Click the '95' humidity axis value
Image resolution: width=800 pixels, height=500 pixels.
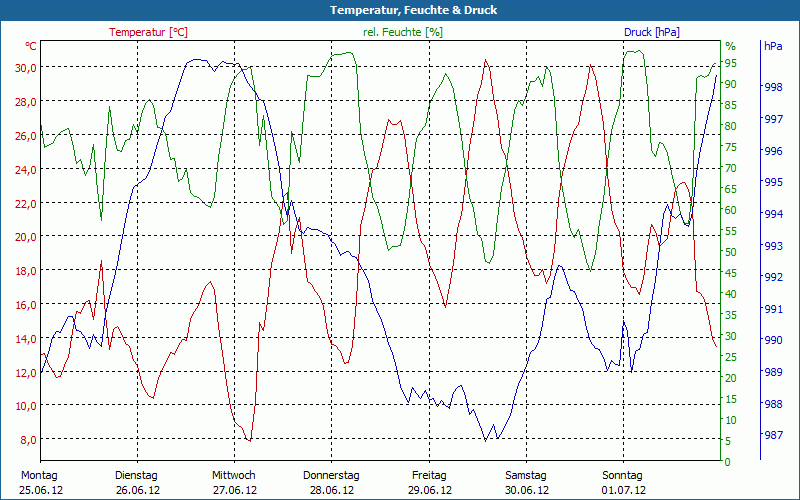(x=731, y=63)
